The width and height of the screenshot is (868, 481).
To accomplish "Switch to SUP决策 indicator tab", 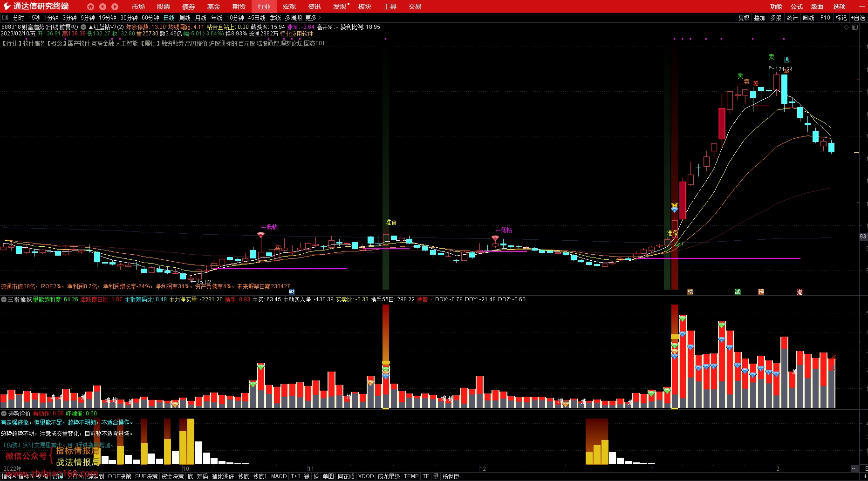I will coord(146,476).
